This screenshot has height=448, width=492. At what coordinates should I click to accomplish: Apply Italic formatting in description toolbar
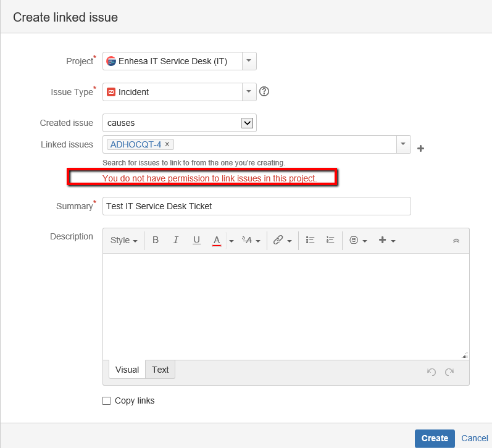(x=176, y=240)
